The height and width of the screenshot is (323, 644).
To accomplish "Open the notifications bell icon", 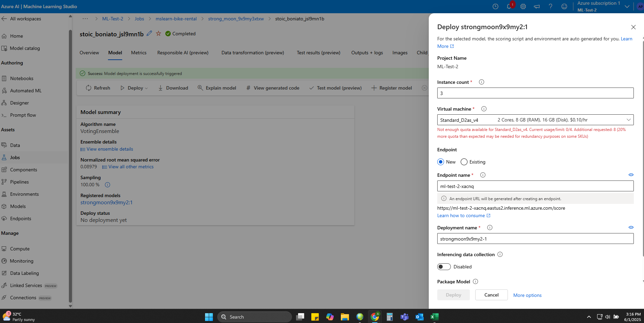I will (509, 6).
